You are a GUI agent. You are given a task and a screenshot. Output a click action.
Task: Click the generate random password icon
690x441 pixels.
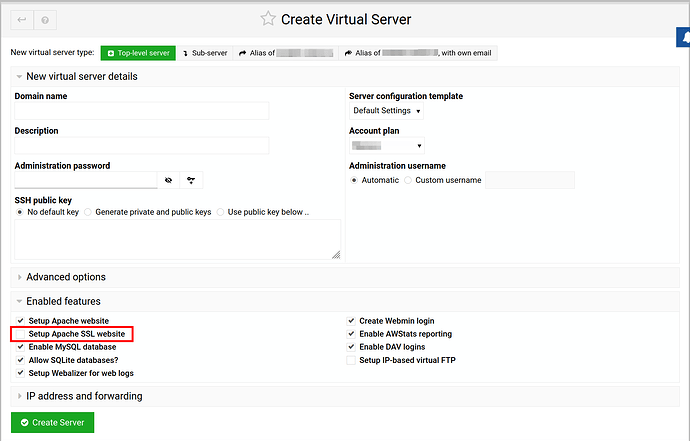pos(190,180)
